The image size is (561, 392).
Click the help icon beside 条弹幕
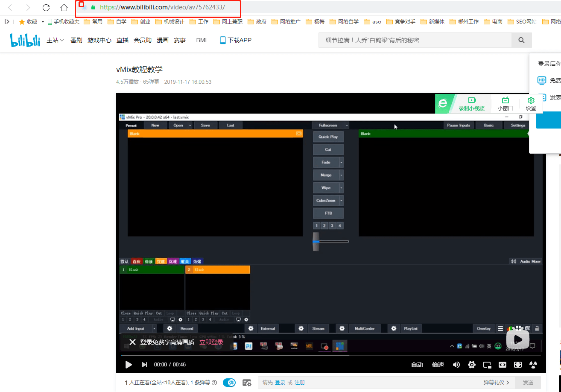(214, 383)
